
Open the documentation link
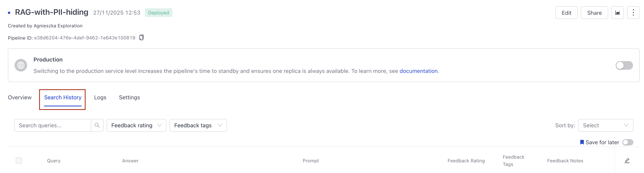(419, 71)
